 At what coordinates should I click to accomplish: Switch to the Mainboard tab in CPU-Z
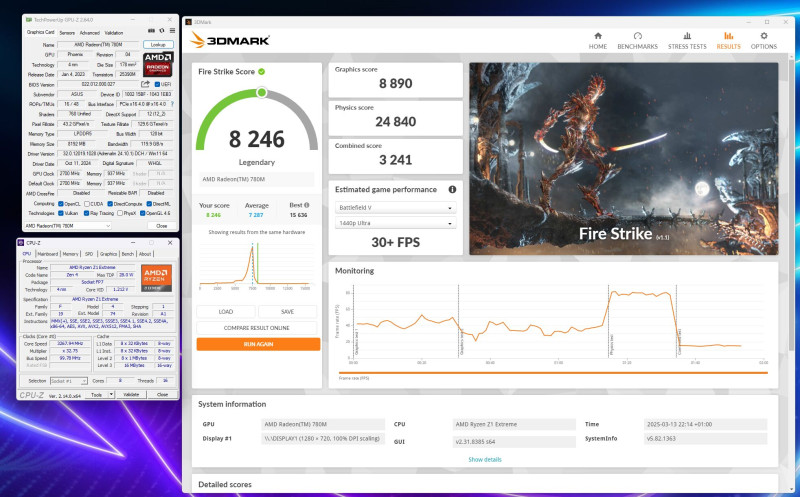pyautogui.click(x=47, y=254)
